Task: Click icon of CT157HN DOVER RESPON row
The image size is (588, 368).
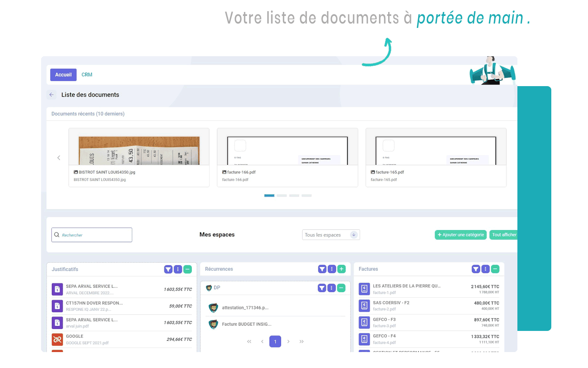Action: tap(57, 306)
